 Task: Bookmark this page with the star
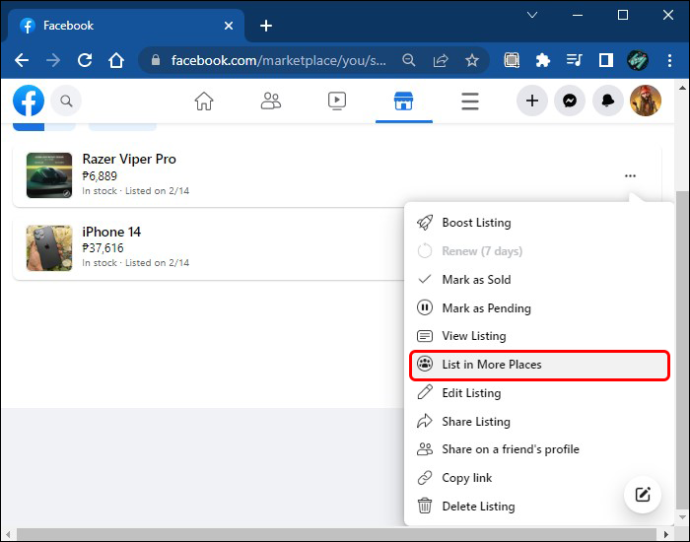(472, 60)
